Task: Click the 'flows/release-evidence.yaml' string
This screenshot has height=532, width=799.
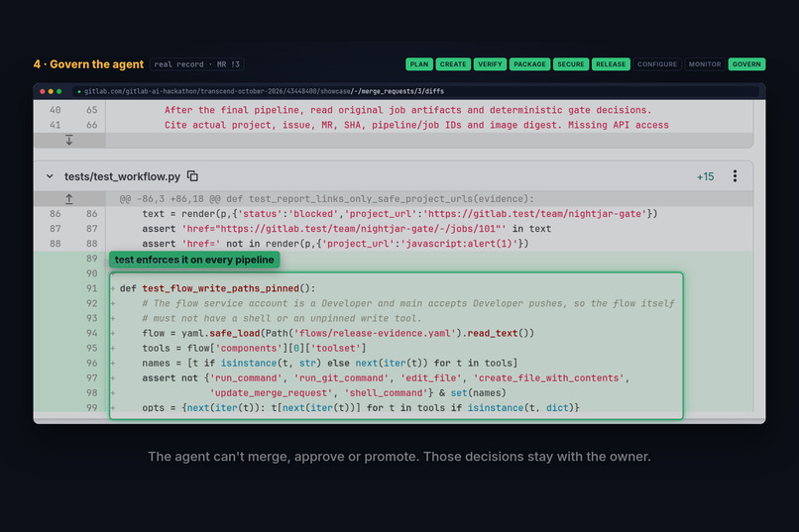Action: coord(375,333)
